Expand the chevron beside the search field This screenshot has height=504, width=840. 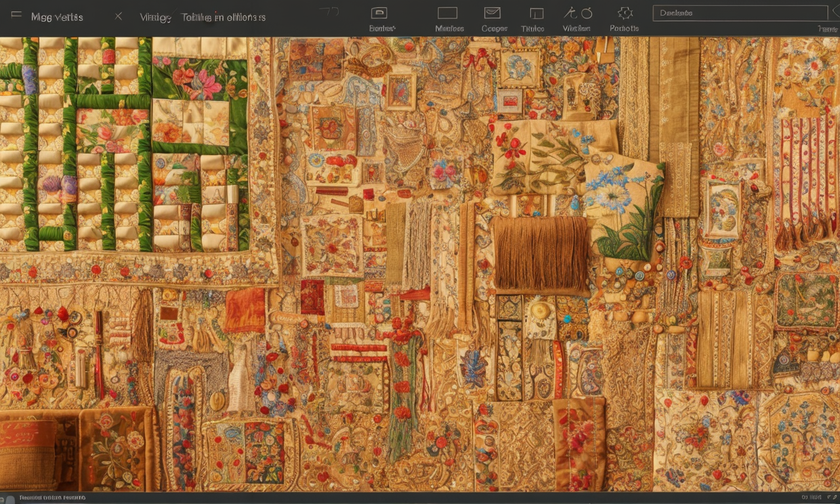pos(834,12)
